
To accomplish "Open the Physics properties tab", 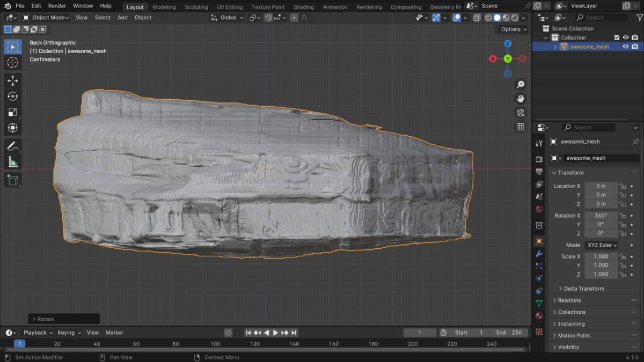I will [539, 278].
